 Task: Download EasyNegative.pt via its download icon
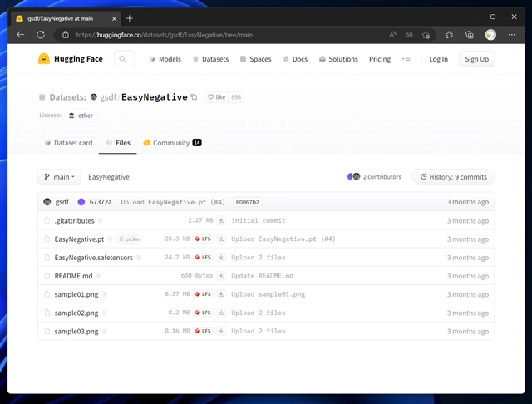point(221,239)
